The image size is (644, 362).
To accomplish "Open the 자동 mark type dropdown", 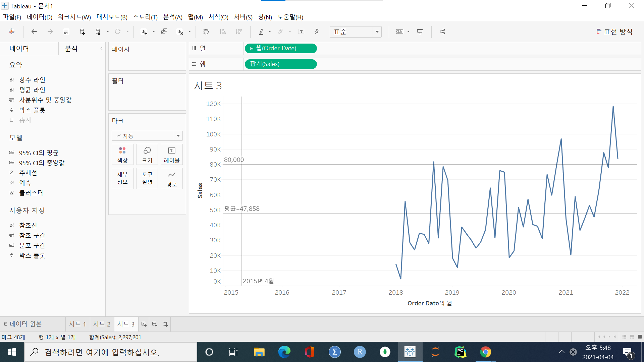I will [178, 136].
